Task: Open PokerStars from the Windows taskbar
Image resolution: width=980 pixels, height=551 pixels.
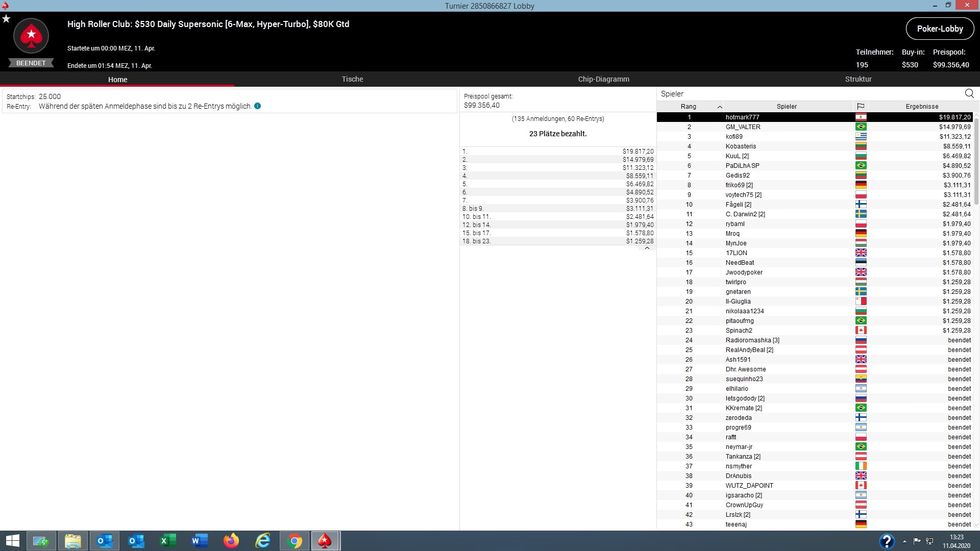Action: [x=325, y=541]
